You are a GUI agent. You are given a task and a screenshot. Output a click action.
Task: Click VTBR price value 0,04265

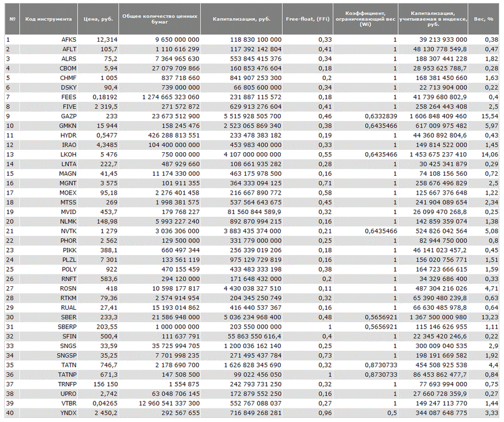click(x=105, y=403)
